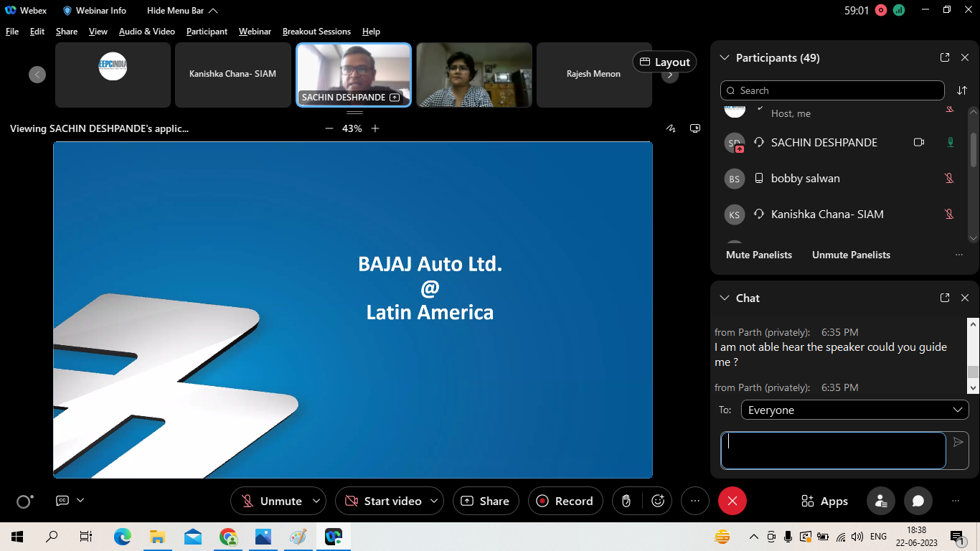Pop out the Chat panel
Screen dimensions: 980x551
[x=945, y=298]
